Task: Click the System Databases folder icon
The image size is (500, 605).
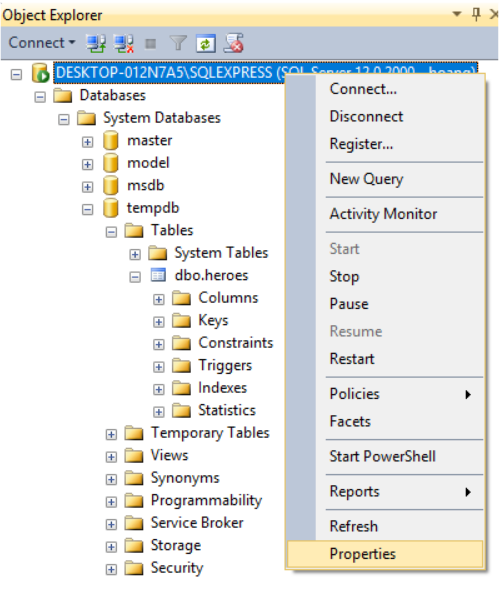Action: click(x=86, y=118)
